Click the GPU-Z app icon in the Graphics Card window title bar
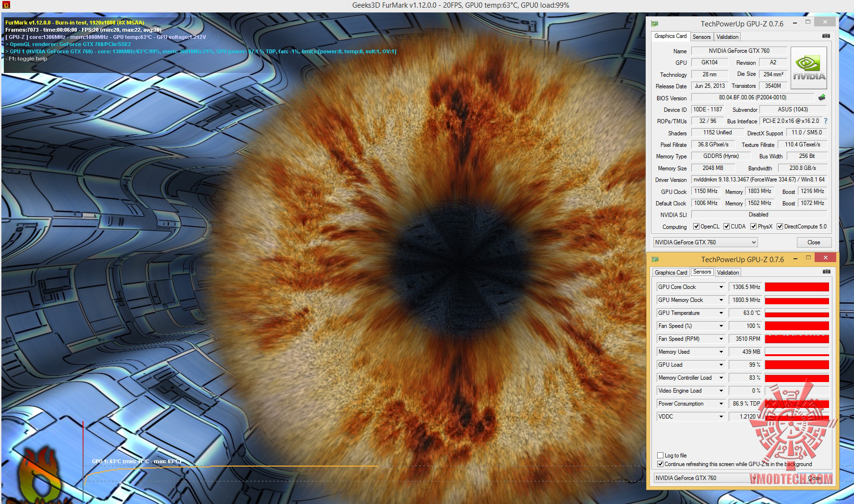This screenshot has height=504, width=854. coord(655,24)
